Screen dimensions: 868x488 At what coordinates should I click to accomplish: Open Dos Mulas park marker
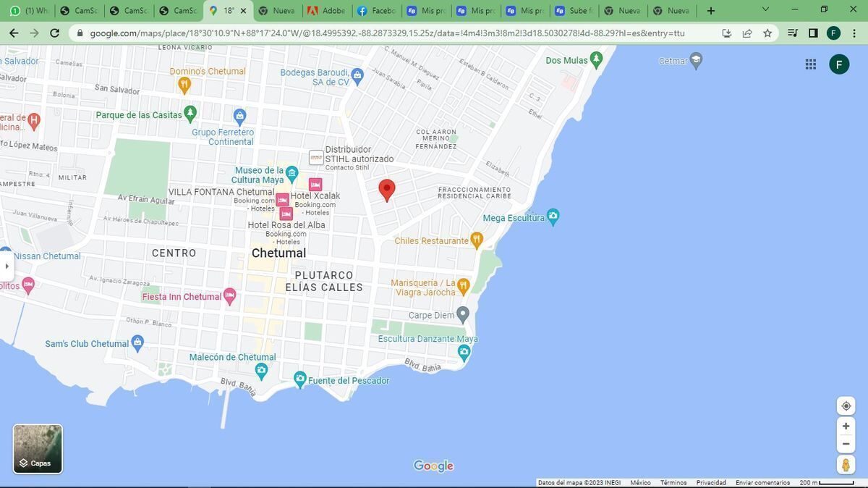pos(596,59)
